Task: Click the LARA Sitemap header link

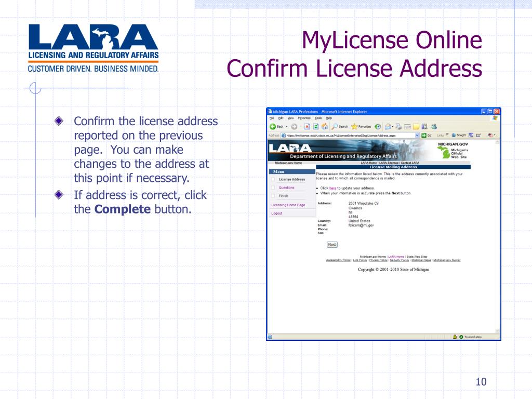Action: point(389,163)
